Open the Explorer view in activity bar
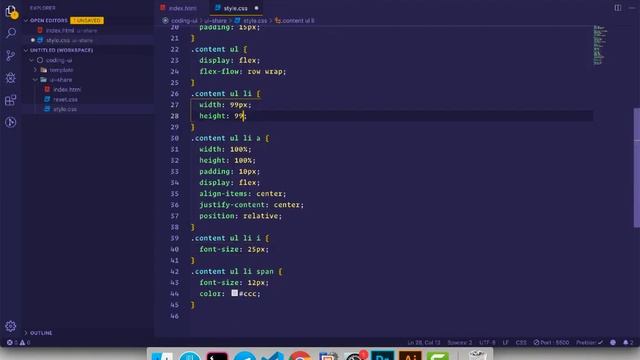This screenshot has height=360, width=640. tap(11, 12)
